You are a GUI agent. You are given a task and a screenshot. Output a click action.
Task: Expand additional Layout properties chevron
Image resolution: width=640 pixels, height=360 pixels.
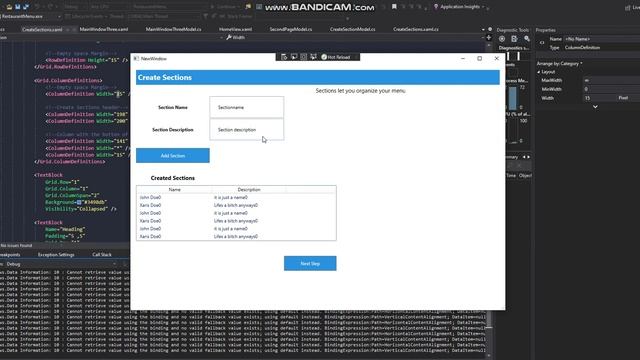click(595, 107)
